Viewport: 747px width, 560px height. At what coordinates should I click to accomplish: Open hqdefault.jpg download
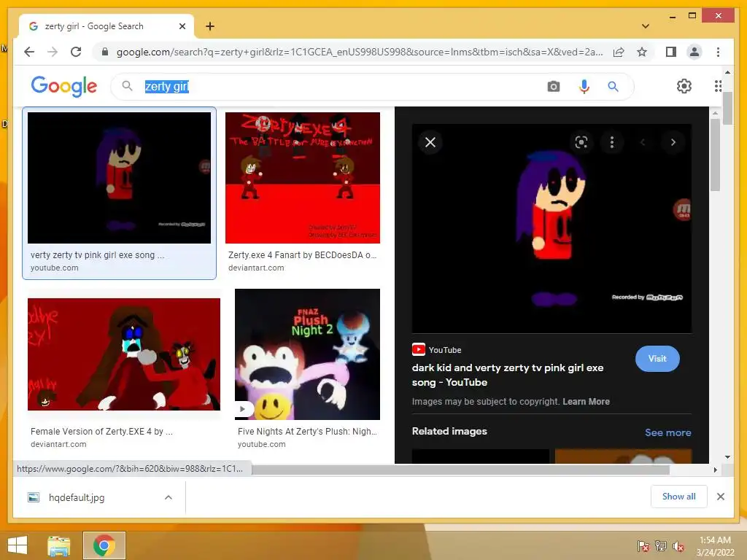(x=76, y=497)
